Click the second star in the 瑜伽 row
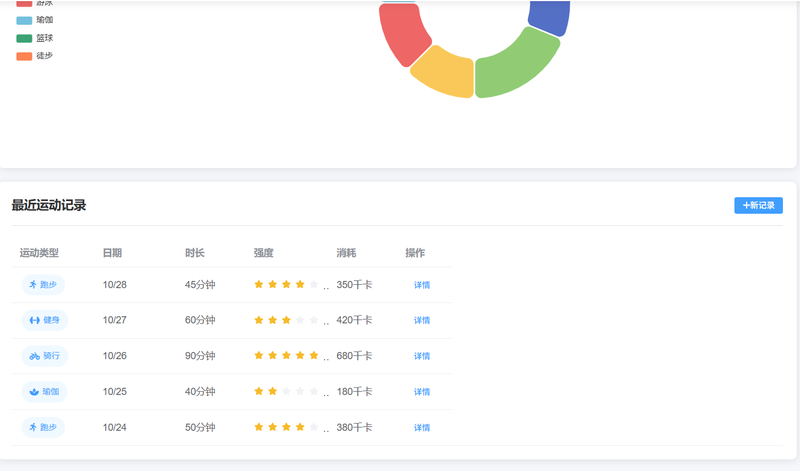 272,391
